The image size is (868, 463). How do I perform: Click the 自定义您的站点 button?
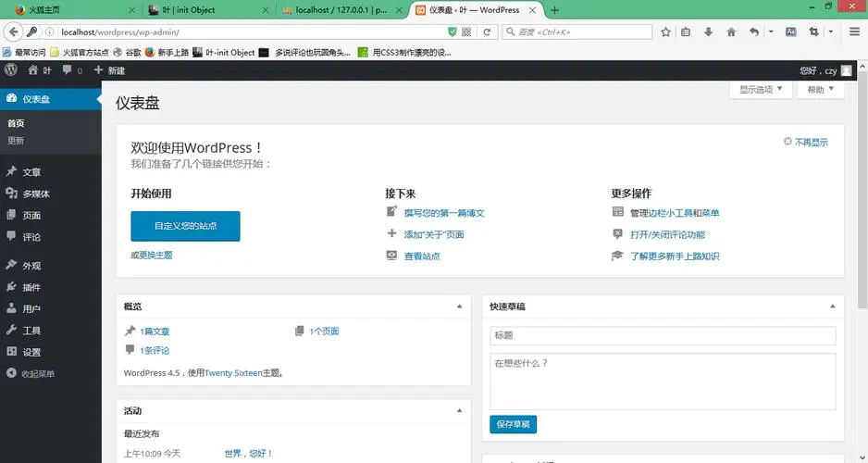pyautogui.click(x=185, y=226)
